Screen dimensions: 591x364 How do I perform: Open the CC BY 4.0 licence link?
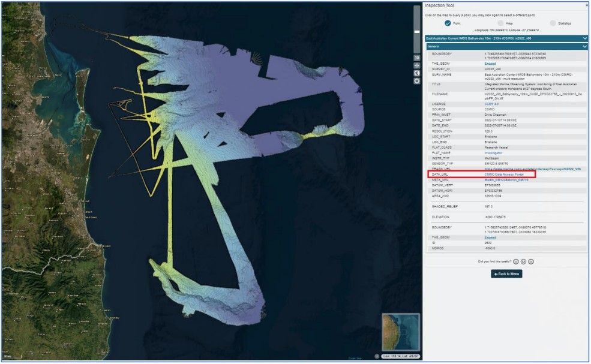coord(491,104)
